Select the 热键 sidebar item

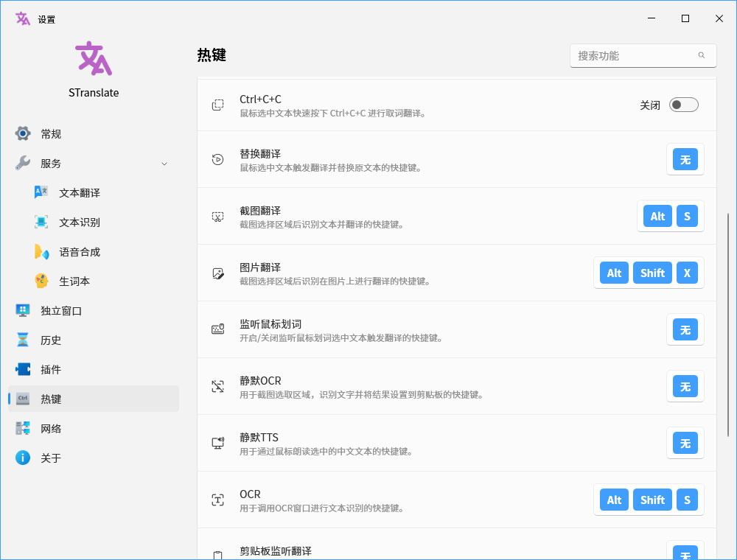[94, 399]
